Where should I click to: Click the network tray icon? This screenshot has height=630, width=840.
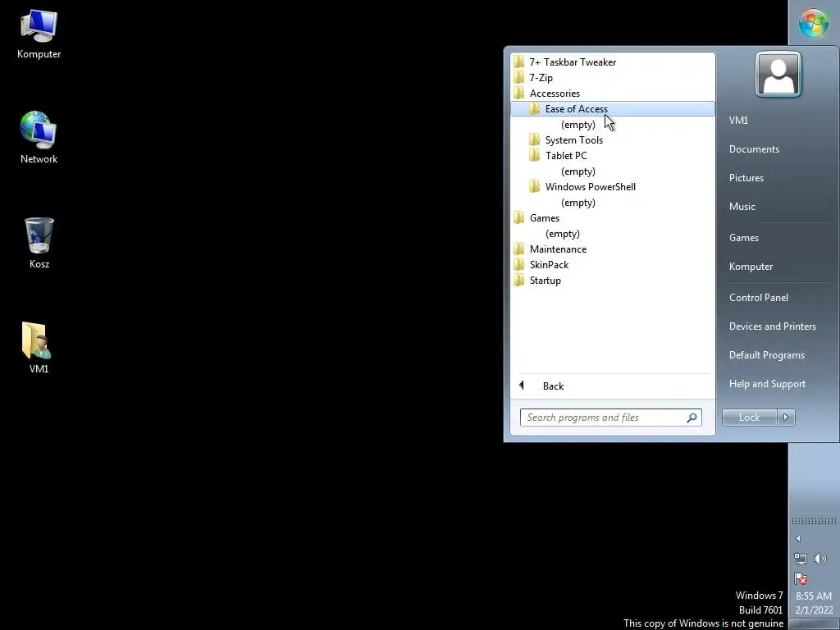point(801,559)
